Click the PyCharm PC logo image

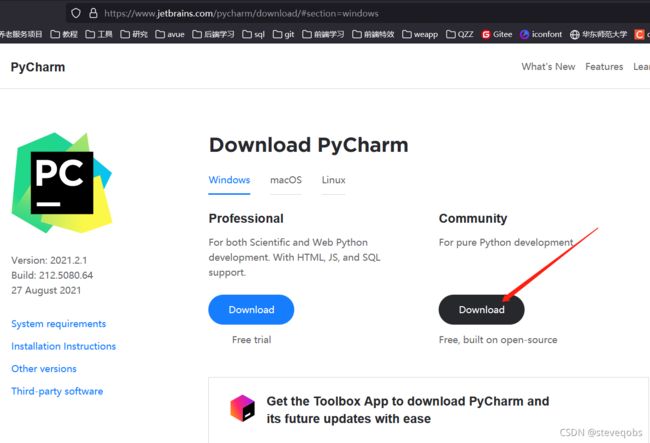[x=62, y=183]
